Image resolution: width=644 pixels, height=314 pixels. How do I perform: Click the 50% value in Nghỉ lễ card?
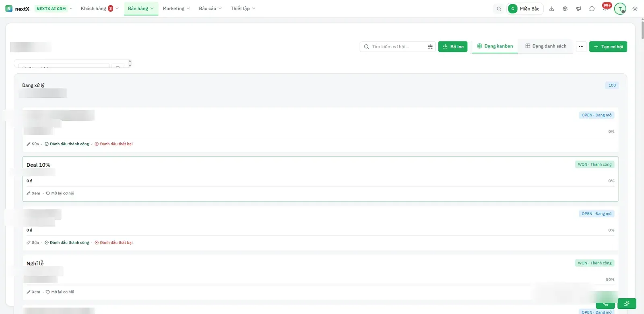(x=610, y=280)
